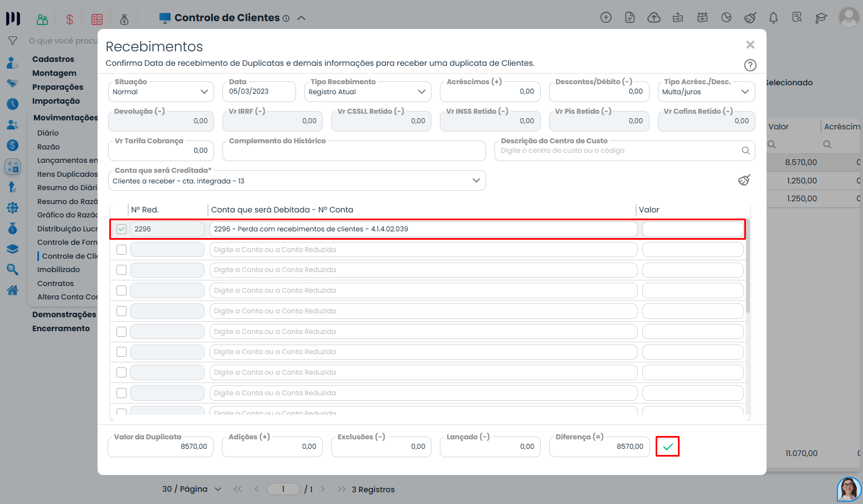Open the Situação dropdown

pyautogui.click(x=161, y=92)
